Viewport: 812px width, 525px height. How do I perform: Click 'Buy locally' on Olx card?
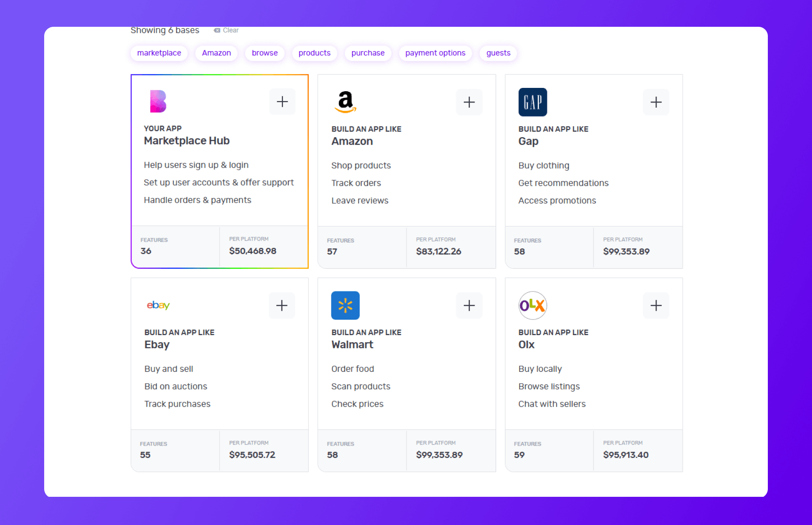[x=540, y=369]
